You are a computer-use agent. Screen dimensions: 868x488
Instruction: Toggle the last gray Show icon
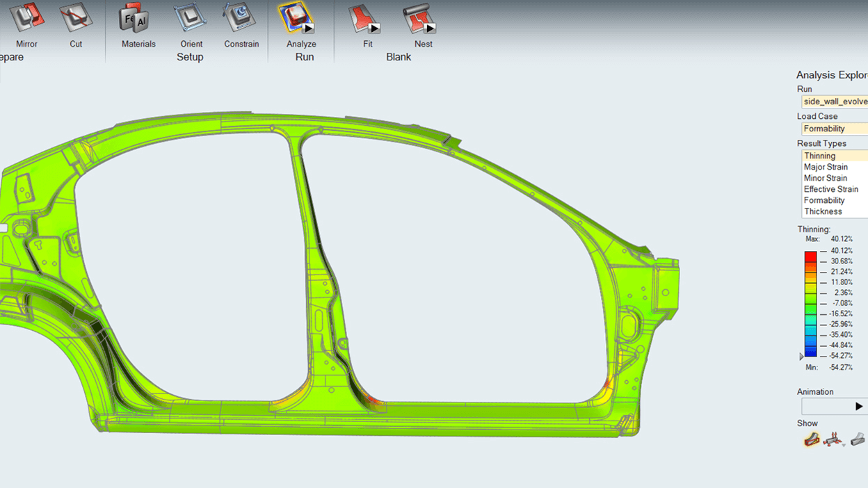858,439
